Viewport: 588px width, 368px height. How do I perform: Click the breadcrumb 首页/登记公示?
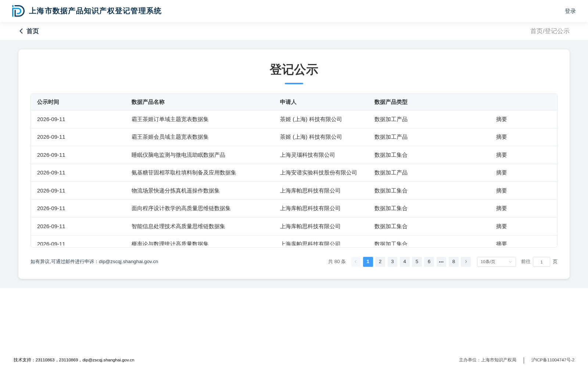550,31
